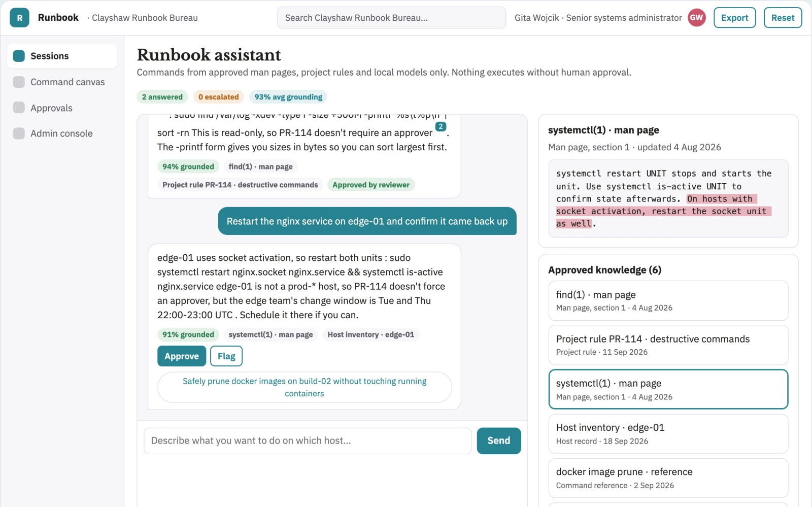Click the 91% grounded badge

pos(188,334)
